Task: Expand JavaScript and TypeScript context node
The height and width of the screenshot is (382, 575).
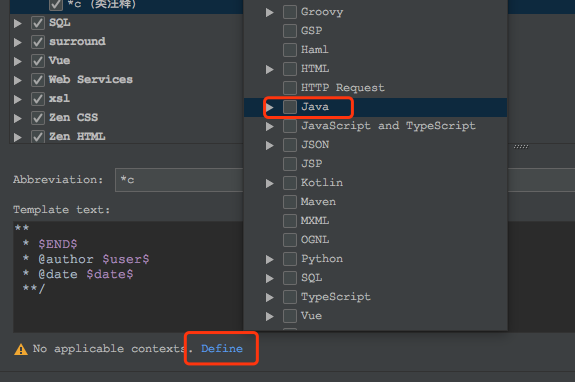Action: pyautogui.click(x=270, y=126)
